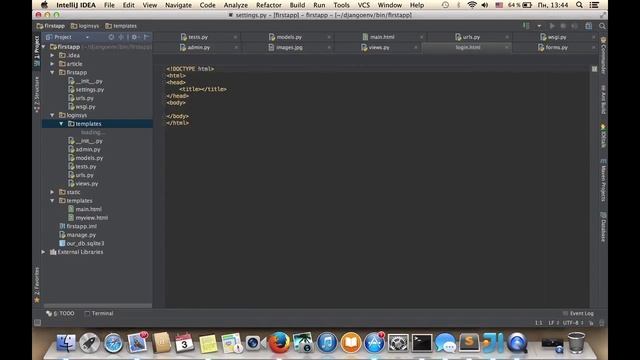Click the Run play icon
The image size is (640, 360).
(x=552, y=26)
